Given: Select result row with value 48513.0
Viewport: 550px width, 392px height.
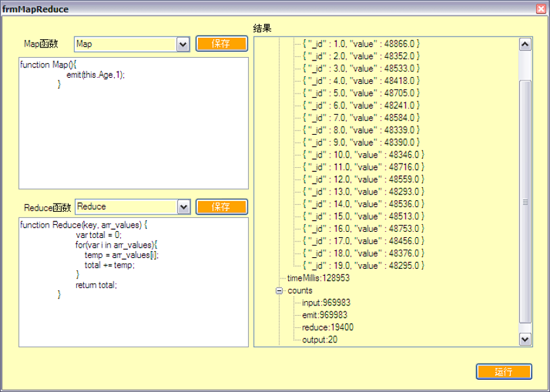Looking at the screenshot, I should tap(364, 216).
